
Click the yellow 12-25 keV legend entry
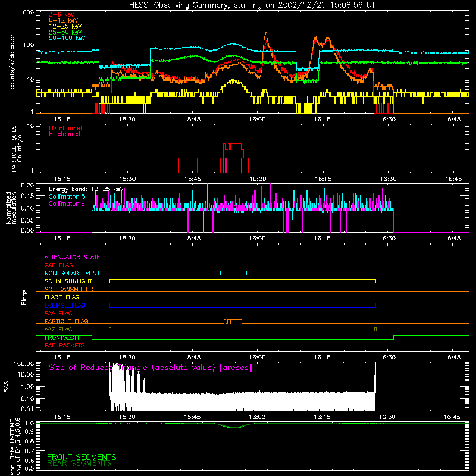65,26
